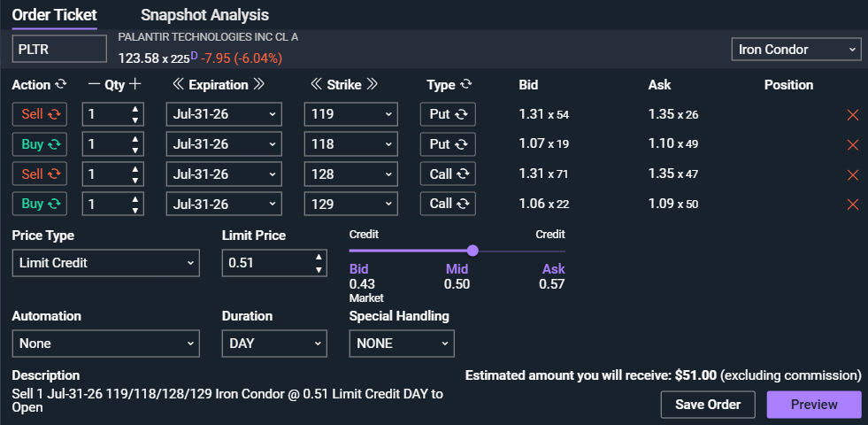The height and width of the screenshot is (425, 868).
Task: Open the Iron Condor strategy dropdown
Action: (x=796, y=50)
